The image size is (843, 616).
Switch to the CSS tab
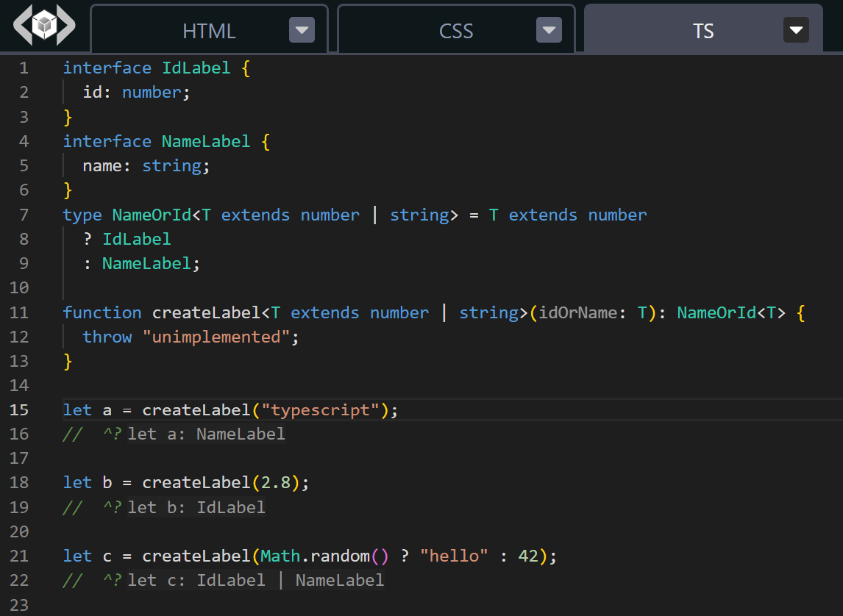click(x=456, y=30)
